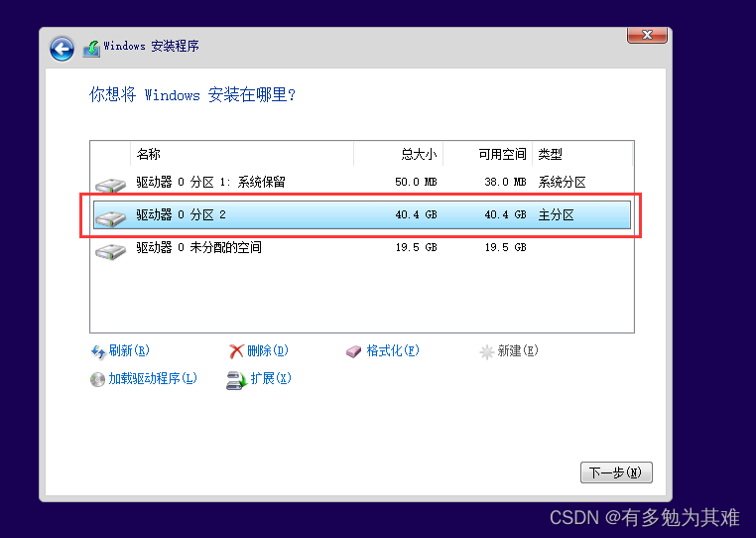Click the 38.0 MB free space value
Screen dimensions: 756x538
pyautogui.click(x=505, y=182)
